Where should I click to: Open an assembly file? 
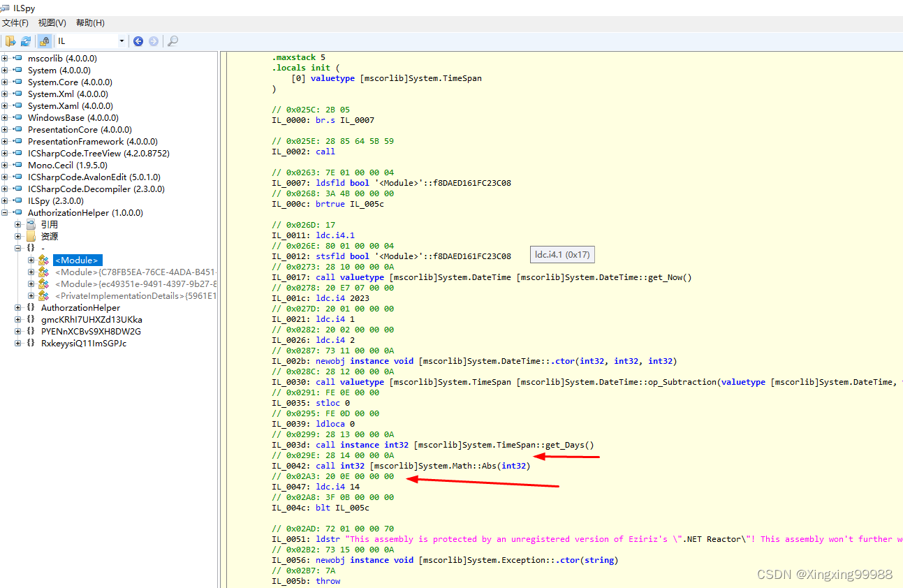(10, 41)
